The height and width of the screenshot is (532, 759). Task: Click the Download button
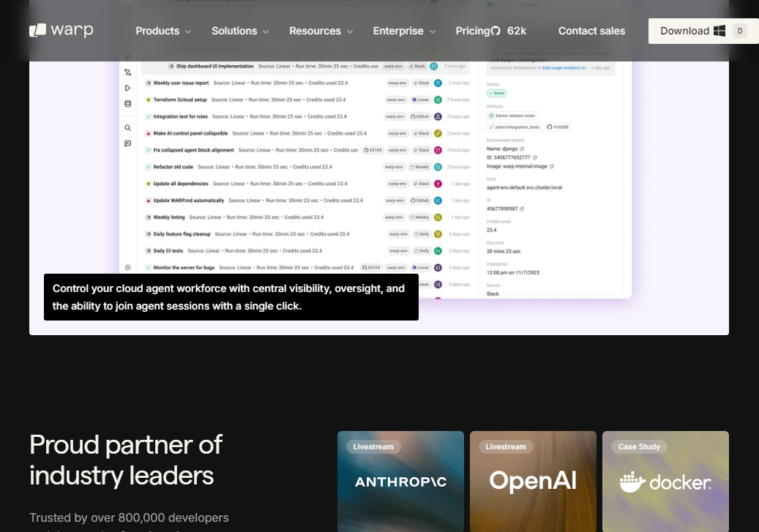[703, 31]
